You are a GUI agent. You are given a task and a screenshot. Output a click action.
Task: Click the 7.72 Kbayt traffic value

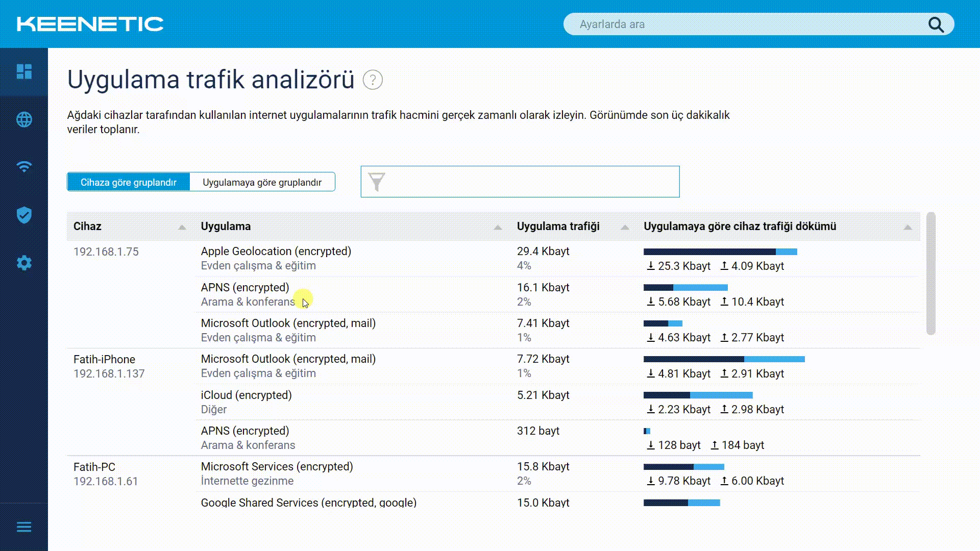543,359
